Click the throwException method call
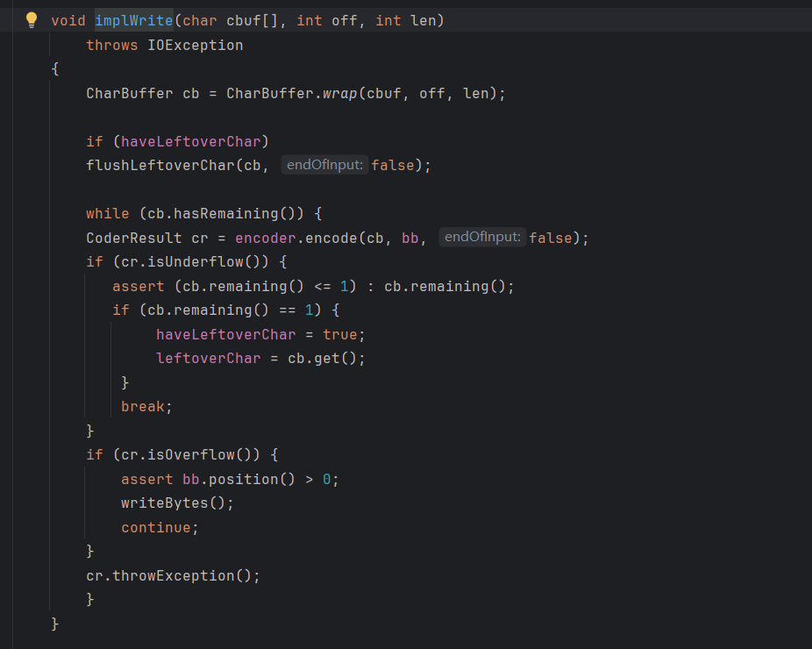 coord(186,575)
